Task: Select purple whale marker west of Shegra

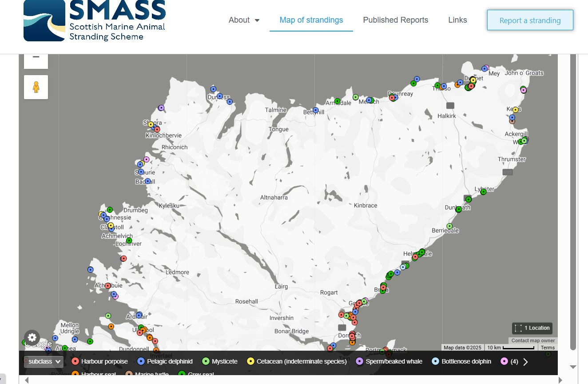Action: coord(161,108)
